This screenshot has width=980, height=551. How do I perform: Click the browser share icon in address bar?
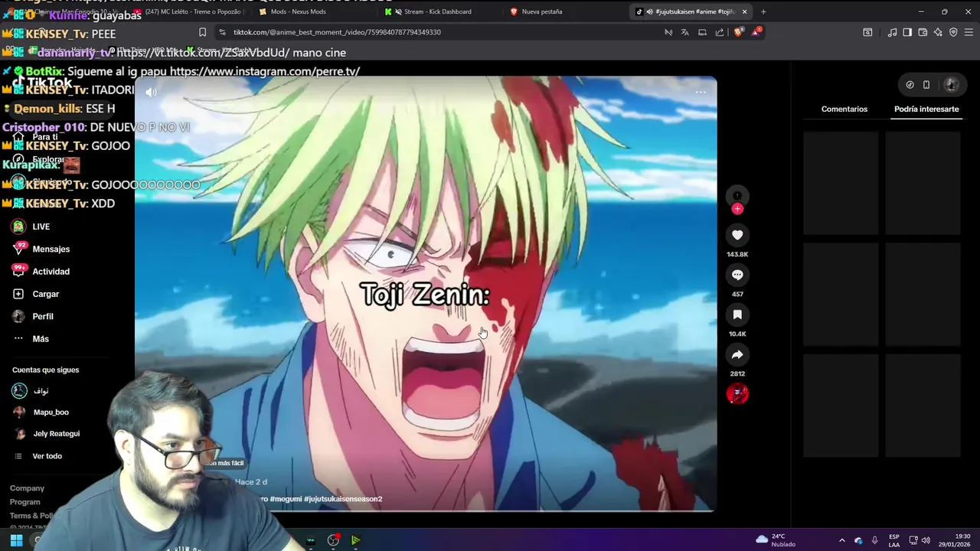coord(720,32)
